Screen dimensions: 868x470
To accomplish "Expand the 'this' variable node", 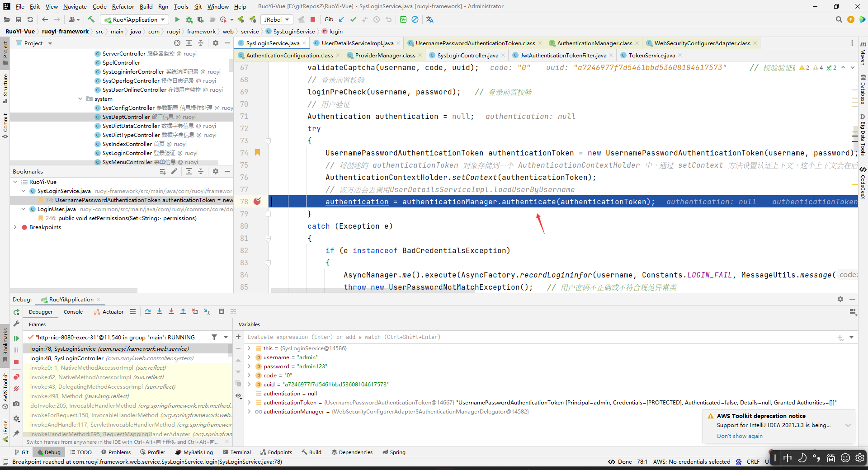I will [x=249, y=348].
